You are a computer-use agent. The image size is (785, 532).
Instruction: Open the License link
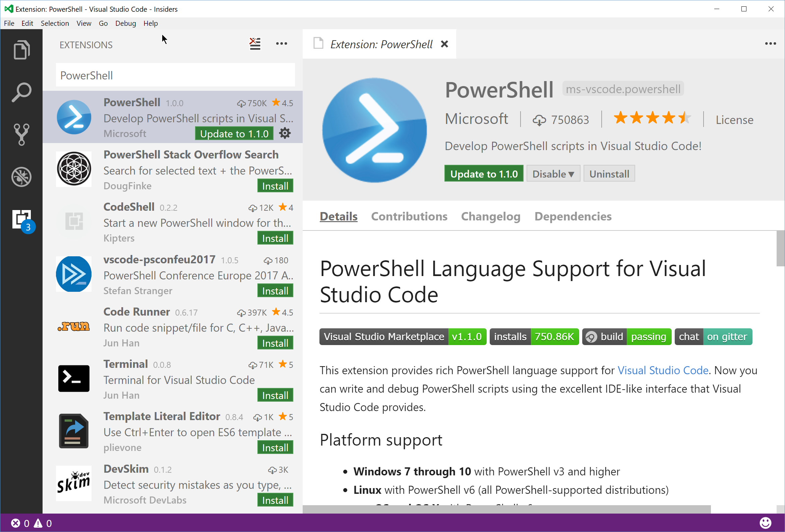tap(734, 120)
